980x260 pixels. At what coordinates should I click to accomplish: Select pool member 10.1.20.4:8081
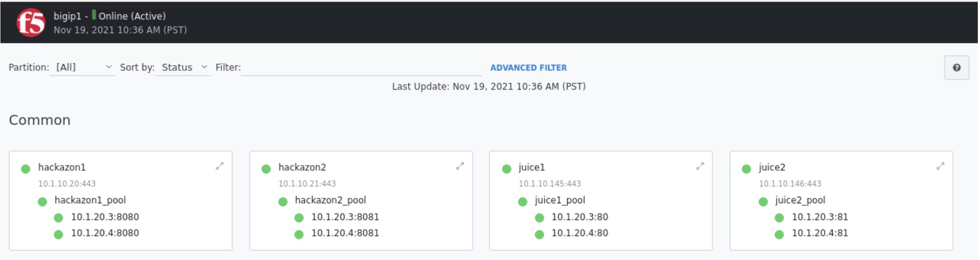point(345,233)
